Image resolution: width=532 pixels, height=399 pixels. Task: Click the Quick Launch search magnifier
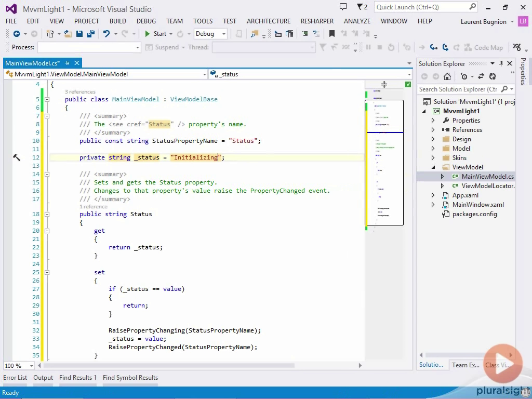click(472, 7)
